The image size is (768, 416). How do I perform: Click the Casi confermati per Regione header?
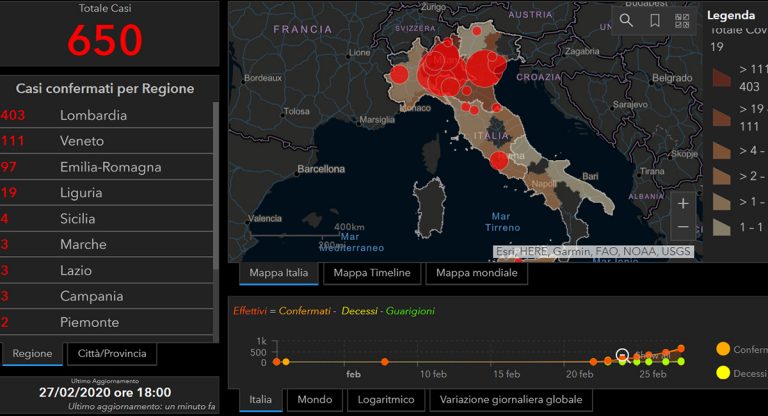pyautogui.click(x=105, y=89)
